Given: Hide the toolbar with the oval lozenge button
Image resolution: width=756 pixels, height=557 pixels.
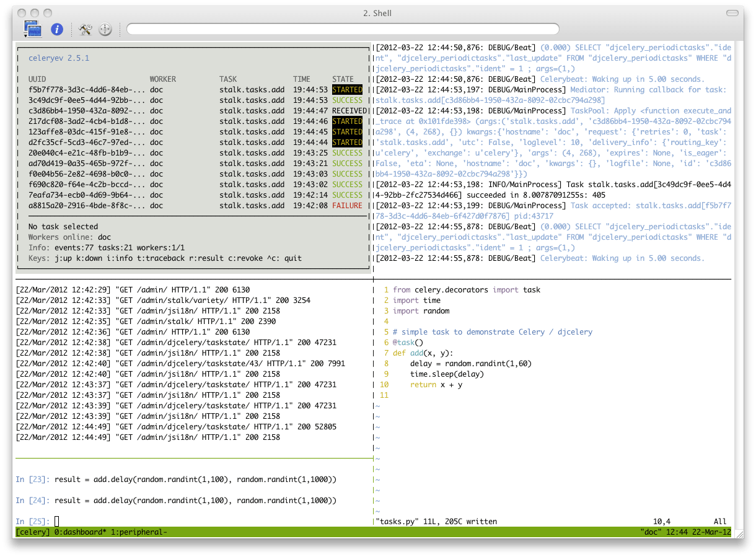Looking at the screenshot, I should pyautogui.click(x=731, y=12).
